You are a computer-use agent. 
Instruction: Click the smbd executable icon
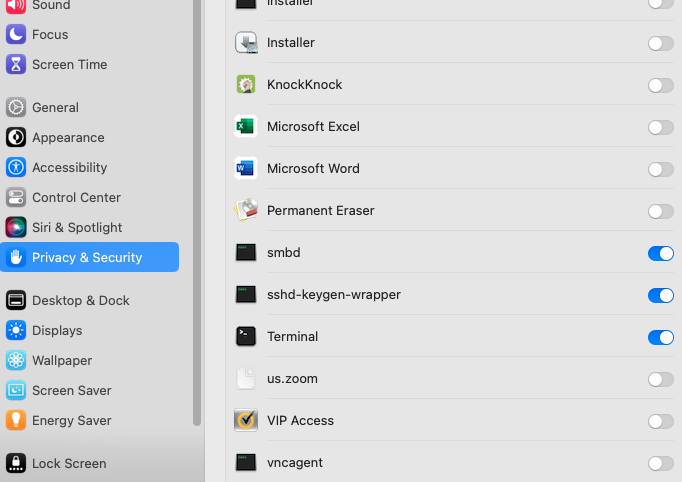pos(246,252)
